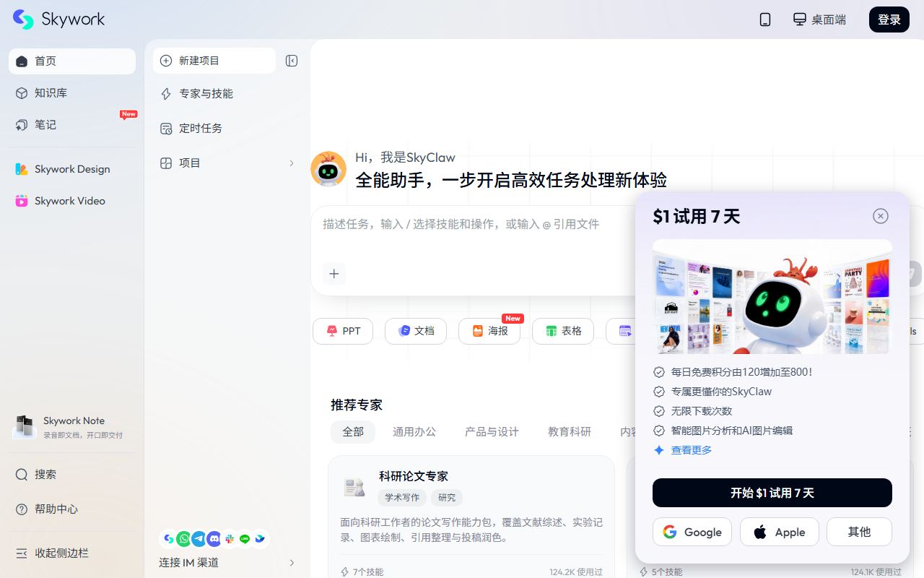Select the 文档 skill chip
Viewport: 924px width, 578px height.
point(416,331)
